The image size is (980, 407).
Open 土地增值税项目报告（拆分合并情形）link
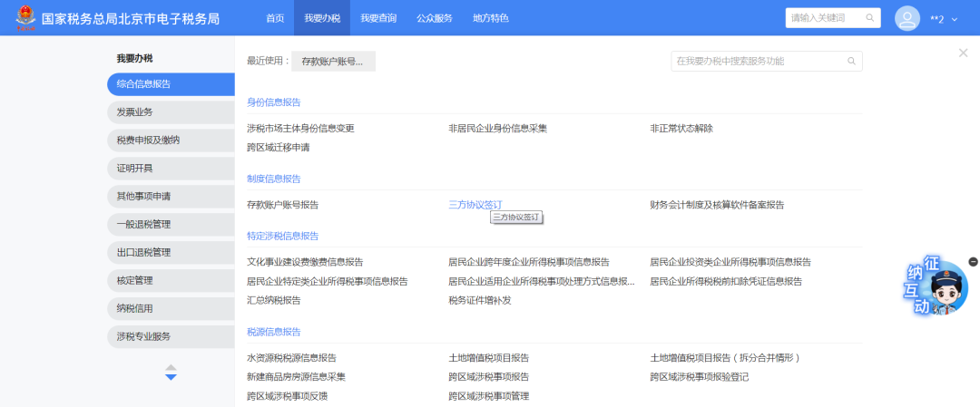[x=725, y=358]
